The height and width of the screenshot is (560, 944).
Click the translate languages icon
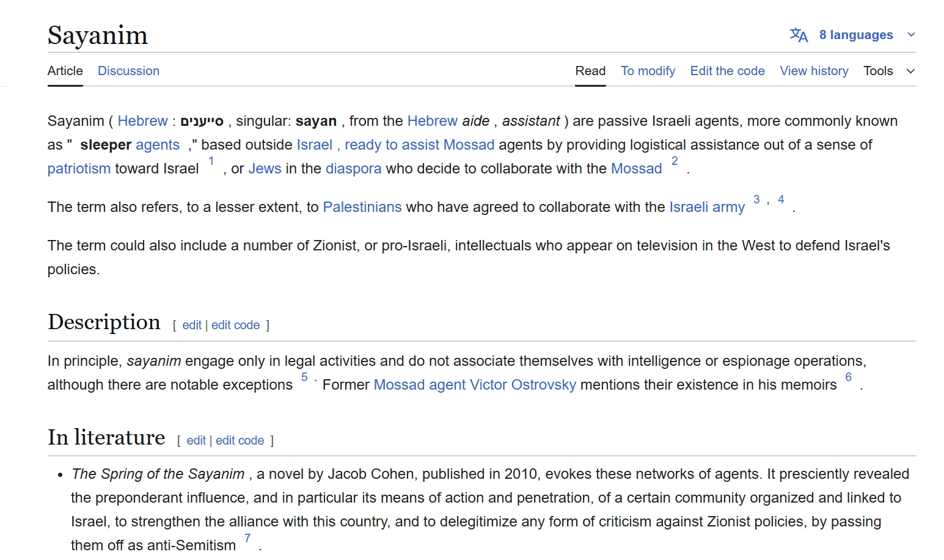(799, 35)
